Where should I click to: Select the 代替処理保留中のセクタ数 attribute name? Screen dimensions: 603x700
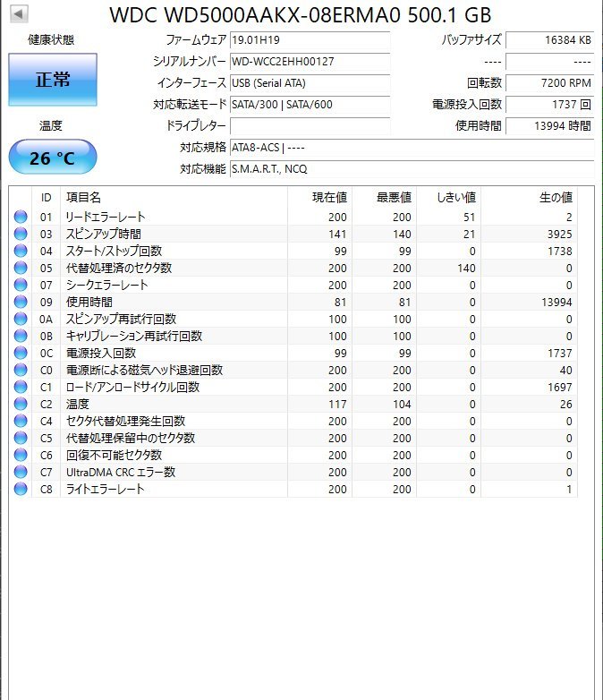[x=131, y=438]
